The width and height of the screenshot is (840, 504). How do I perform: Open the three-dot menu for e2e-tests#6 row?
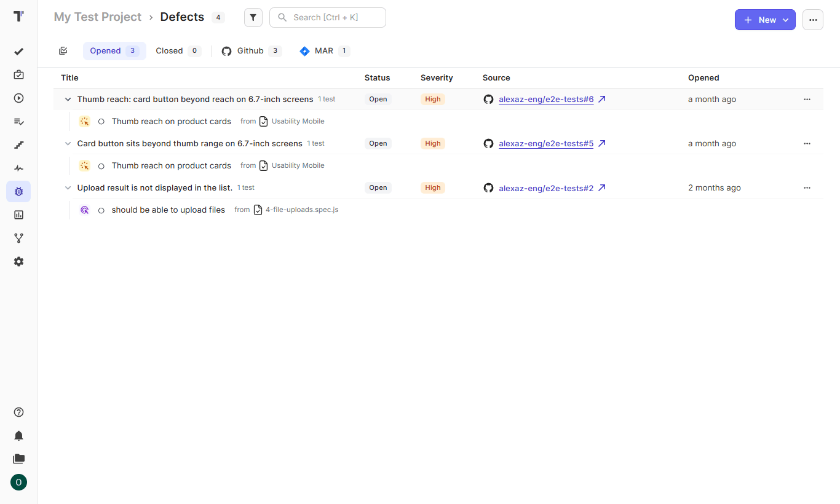(x=807, y=100)
